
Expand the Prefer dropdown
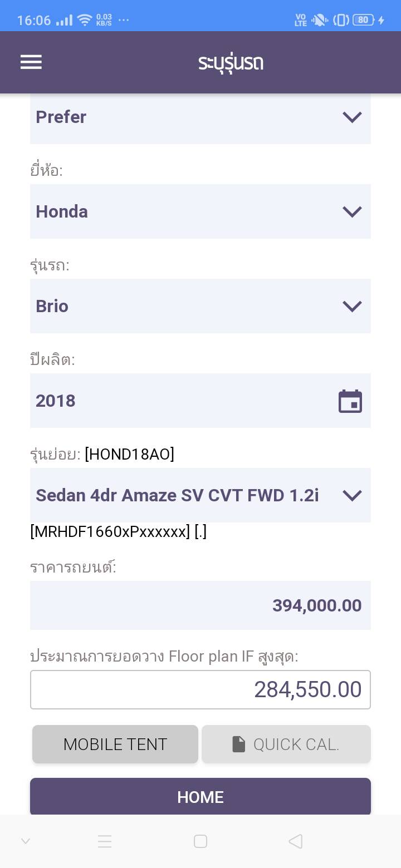200,117
